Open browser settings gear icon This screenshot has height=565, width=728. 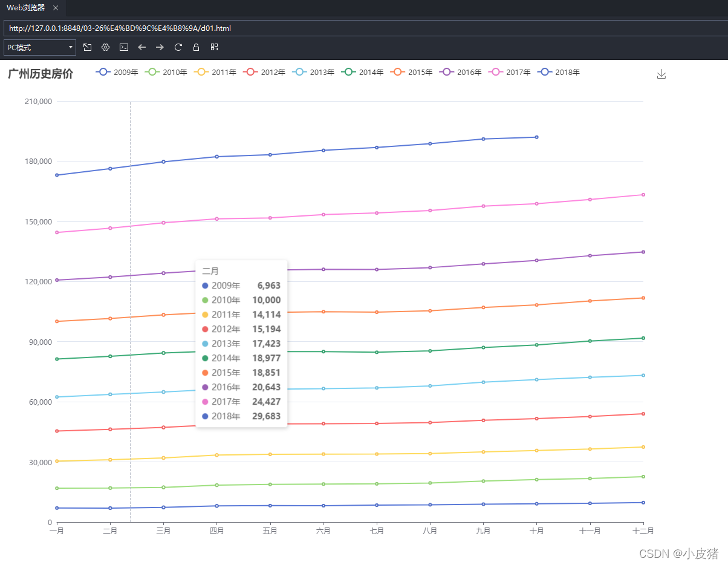106,47
